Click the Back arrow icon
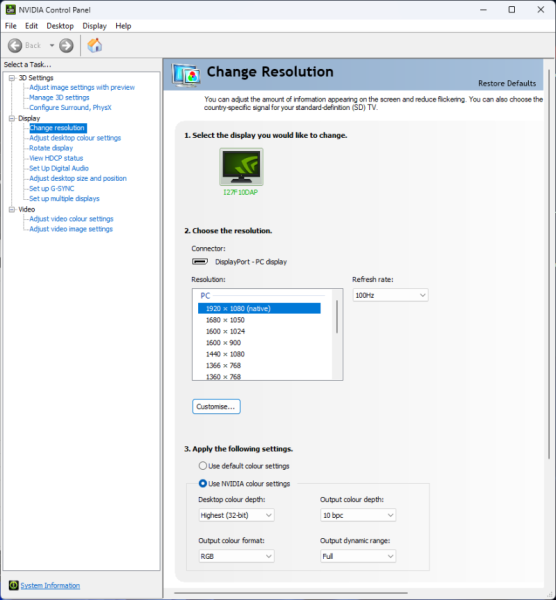The width and height of the screenshot is (556, 600). [x=15, y=46]
